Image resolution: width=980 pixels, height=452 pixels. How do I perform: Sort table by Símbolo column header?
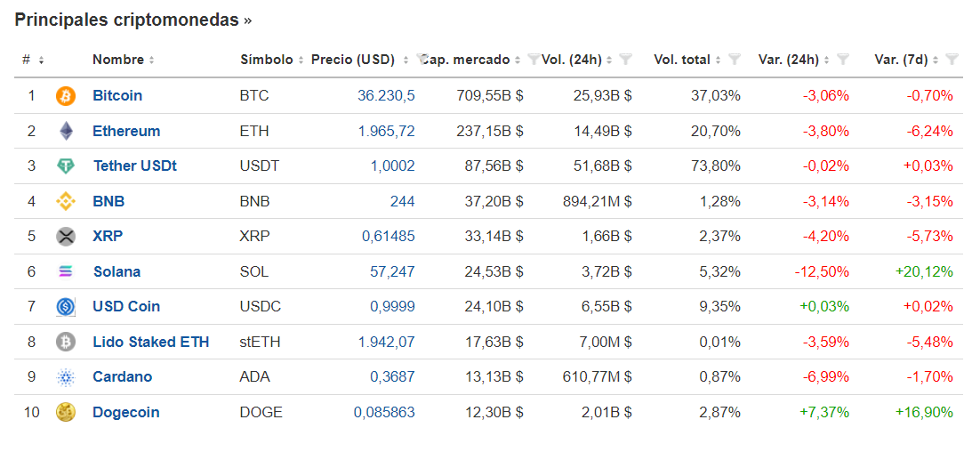point(272,60)
